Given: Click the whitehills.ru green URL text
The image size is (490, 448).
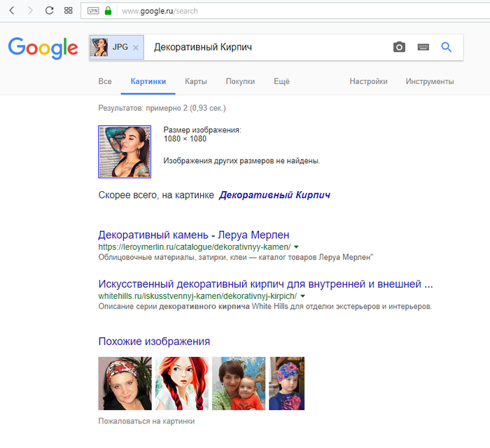Looking at the screenshot, I should click(x=197, y=296).
